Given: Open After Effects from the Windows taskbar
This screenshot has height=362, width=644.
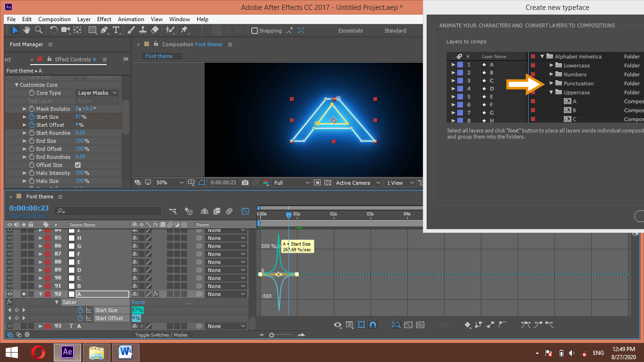Looking at the screenshot, I should 67,352.
